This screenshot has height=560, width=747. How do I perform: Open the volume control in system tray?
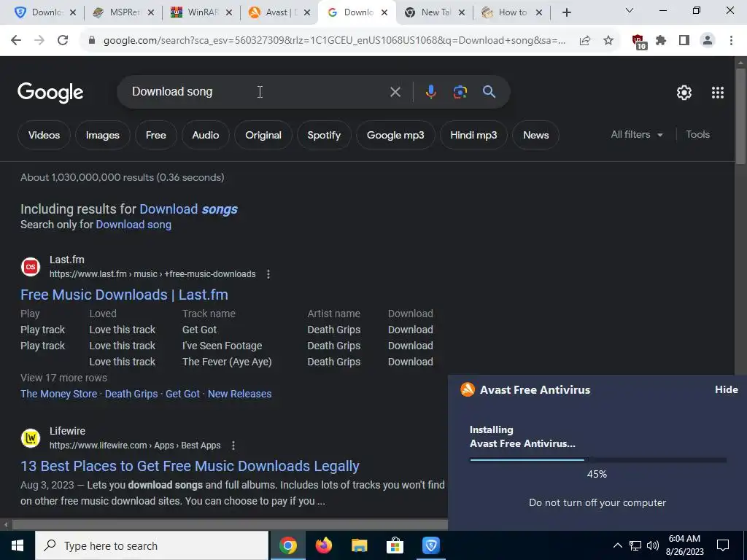click(x=653, y=545)
